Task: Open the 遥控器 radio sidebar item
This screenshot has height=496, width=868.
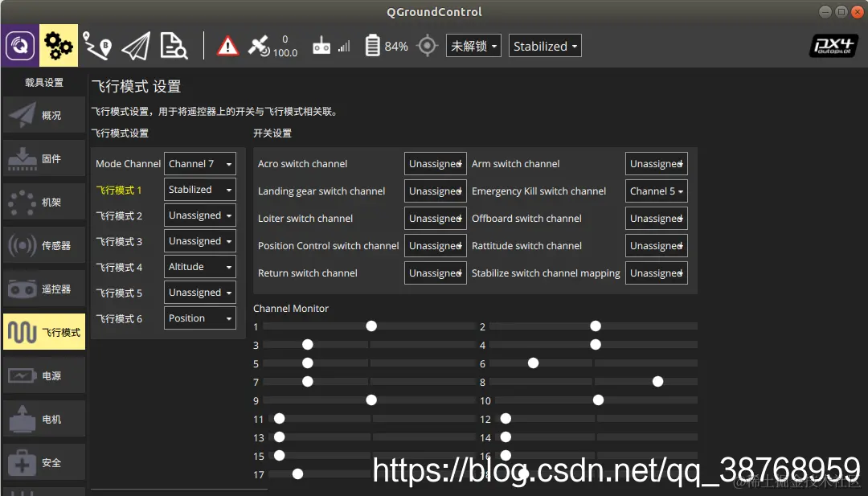Action: point(44,289)
